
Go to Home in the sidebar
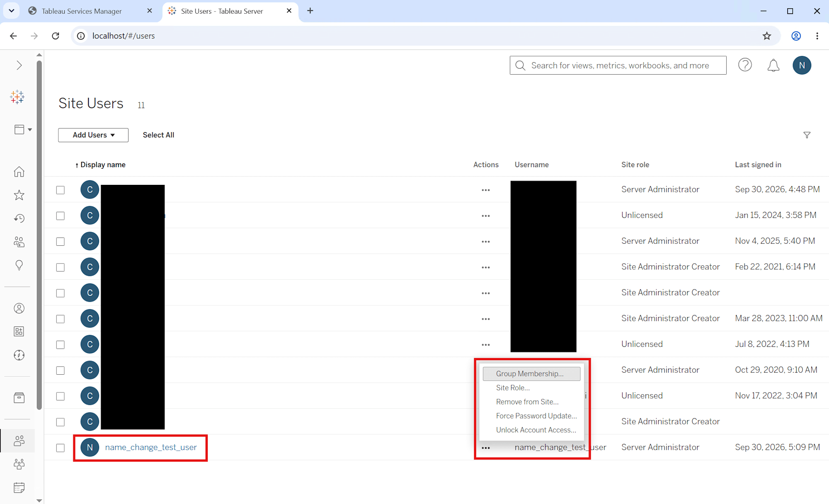19,172
